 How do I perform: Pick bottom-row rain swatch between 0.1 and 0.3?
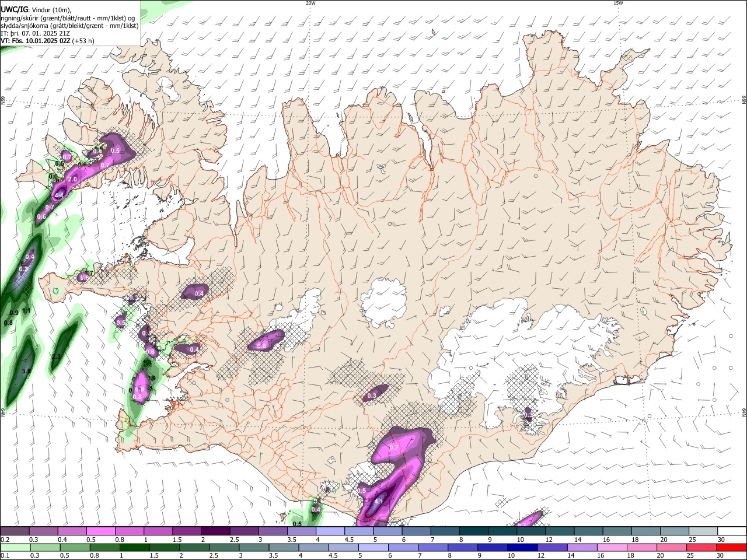point(15,547)
